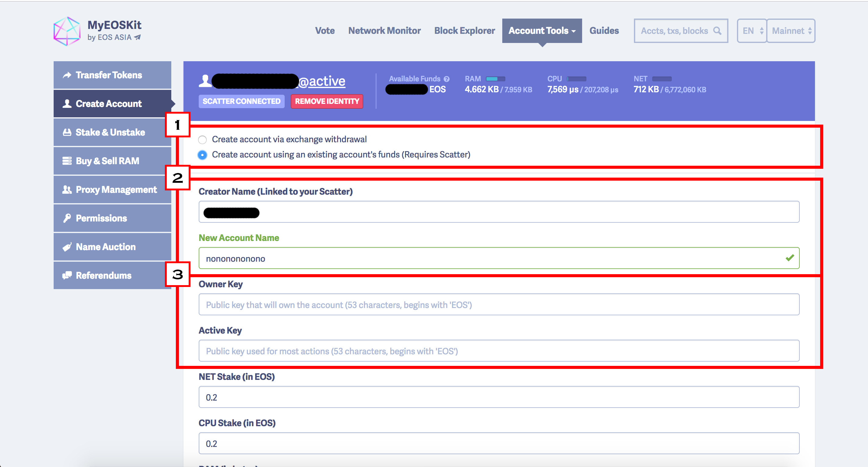
Task: Click the Telegram paper-plane icon by EOS ASIA
Action: tap(137, 37)
